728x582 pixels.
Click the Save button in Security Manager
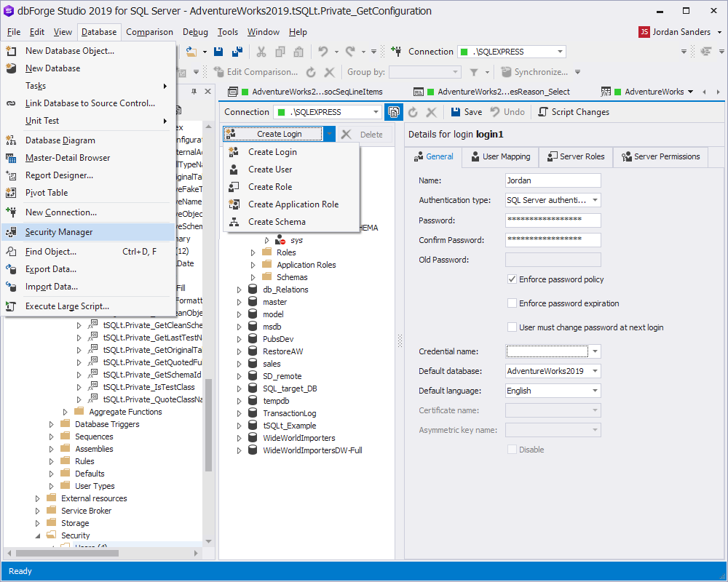[x=467, y=112]
